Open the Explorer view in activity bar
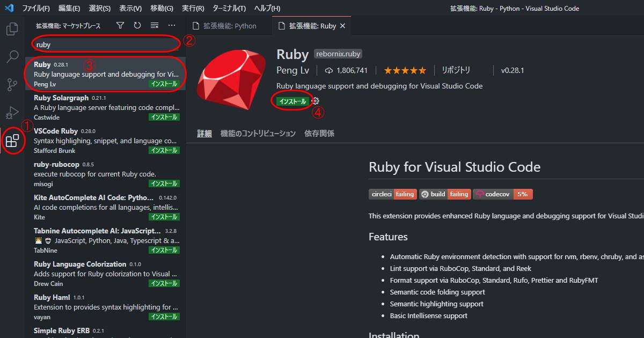The width and height of the screenshot is (644, 338). 12,29
